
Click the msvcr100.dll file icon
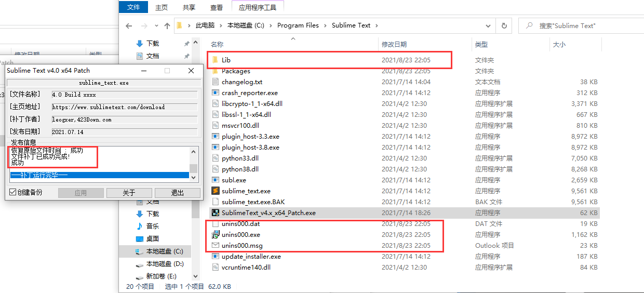pos(216,126)
